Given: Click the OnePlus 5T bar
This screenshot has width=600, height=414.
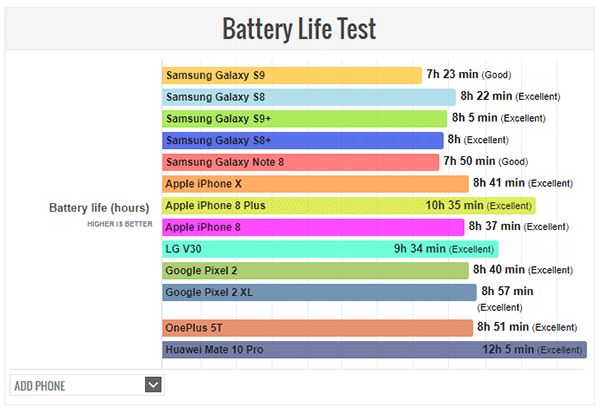Looking at the screenshot, I should (x=317, y=328).
